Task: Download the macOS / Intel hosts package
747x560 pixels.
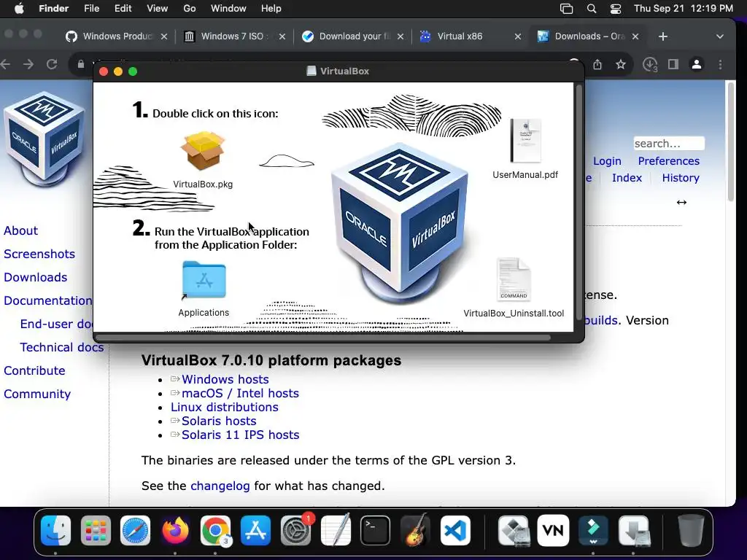Action: [x=240, y=393]
